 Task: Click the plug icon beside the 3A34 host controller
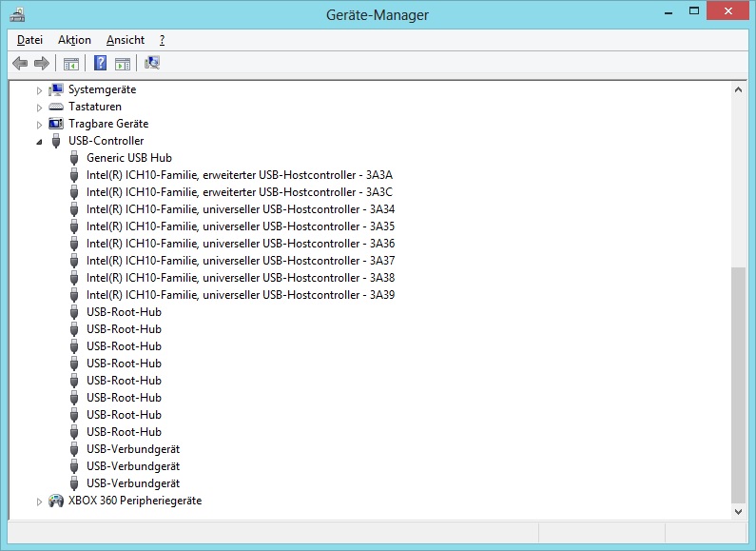(x=74, y=209)
